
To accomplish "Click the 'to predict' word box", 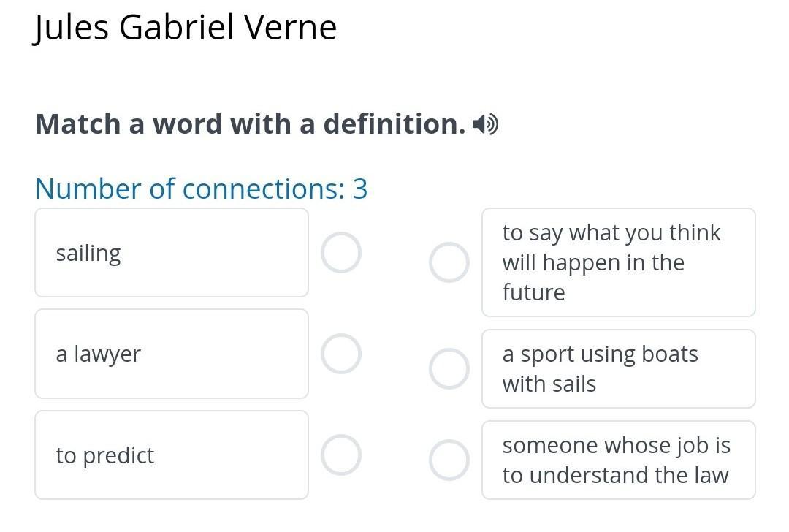I will pos(172,455).
